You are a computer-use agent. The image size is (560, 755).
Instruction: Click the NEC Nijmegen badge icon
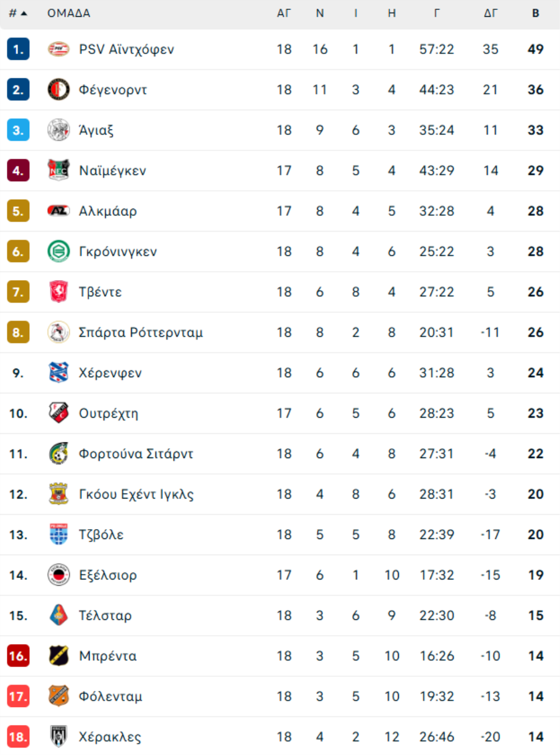tap(58, 171)
